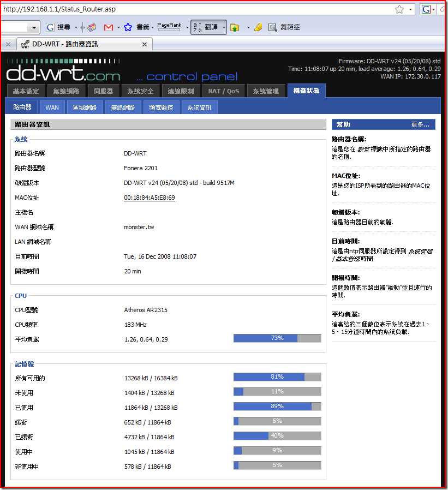Viewport: 448px width, 490px height.
Task: Click the DD-WRT tab favicon
Action: tap(25, 44)
